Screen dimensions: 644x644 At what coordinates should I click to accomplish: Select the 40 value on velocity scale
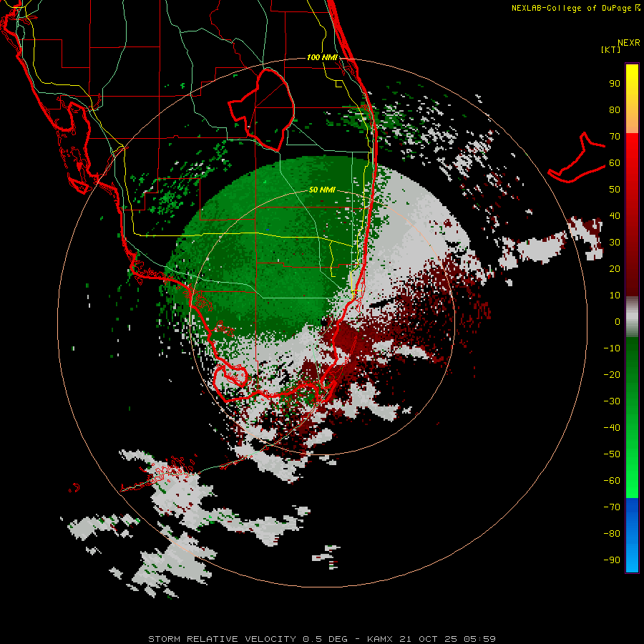615,215
